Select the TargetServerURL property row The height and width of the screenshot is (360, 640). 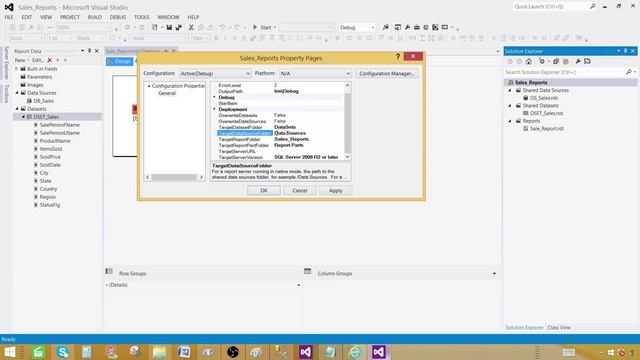coord(281,151)
